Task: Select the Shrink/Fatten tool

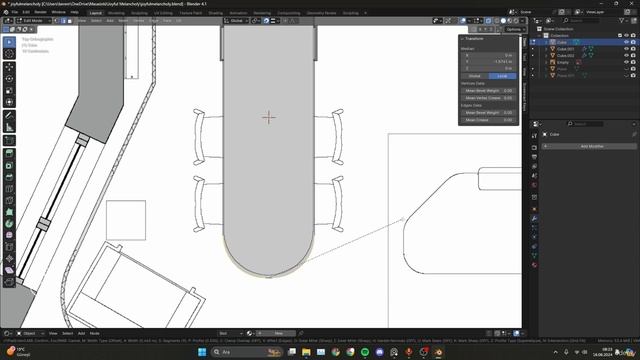Action: tap(9, 258)
